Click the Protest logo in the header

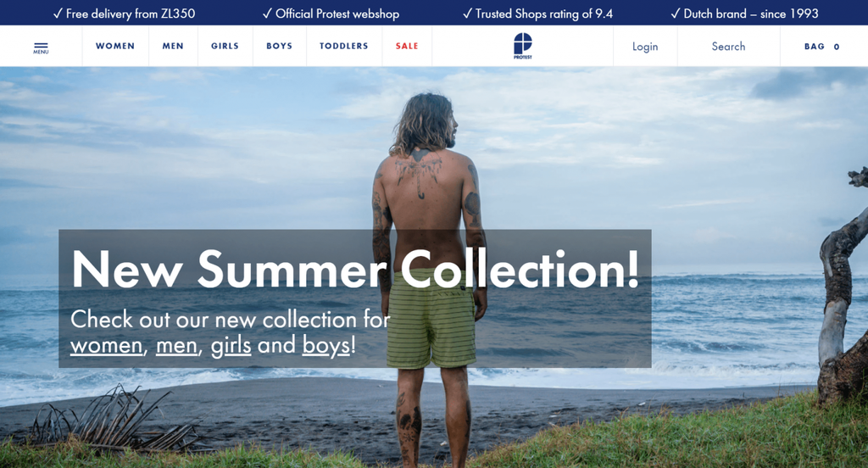(522, 46)
